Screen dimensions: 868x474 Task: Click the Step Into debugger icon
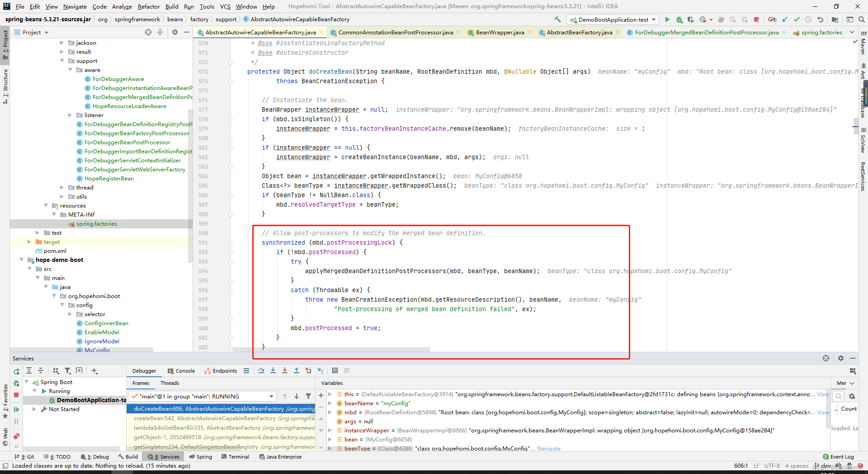coord(273,370)
